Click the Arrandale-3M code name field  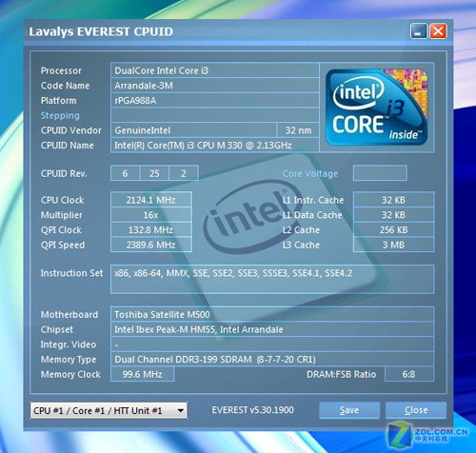coord(215,86)
